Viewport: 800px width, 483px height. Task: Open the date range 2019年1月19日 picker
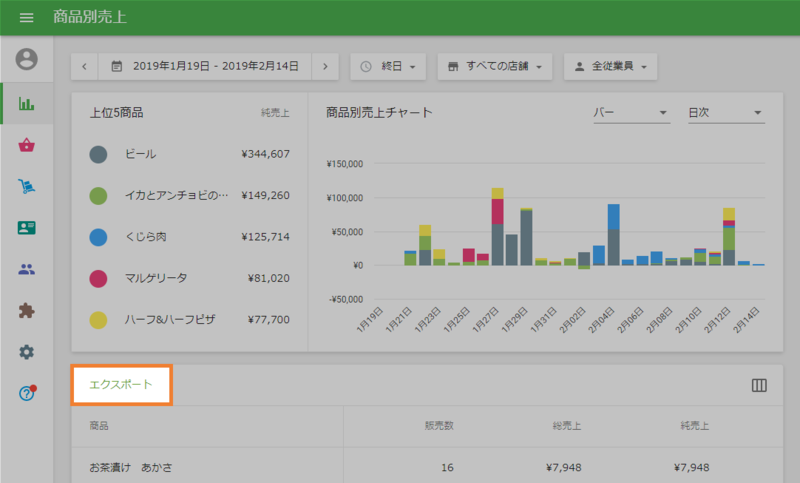point(205,66)
